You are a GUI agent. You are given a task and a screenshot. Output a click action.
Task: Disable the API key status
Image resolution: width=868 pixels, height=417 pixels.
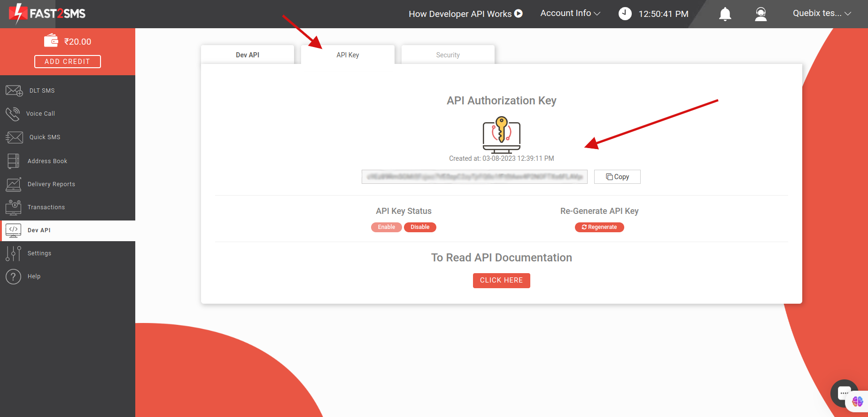(420, 227)
